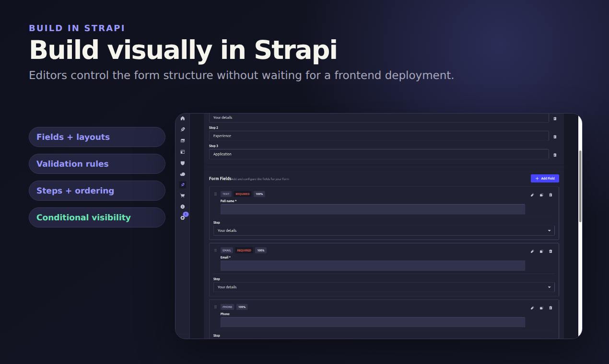Click the 100% width badge on Full name field
The height and width of the screenshot is (364, 609).
tap(259, 194)
